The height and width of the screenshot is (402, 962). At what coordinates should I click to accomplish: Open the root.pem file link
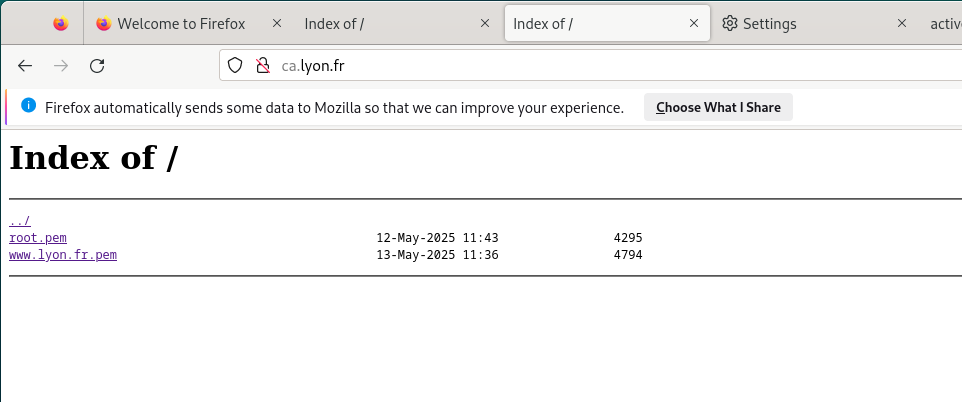click(x=38, y=238)
